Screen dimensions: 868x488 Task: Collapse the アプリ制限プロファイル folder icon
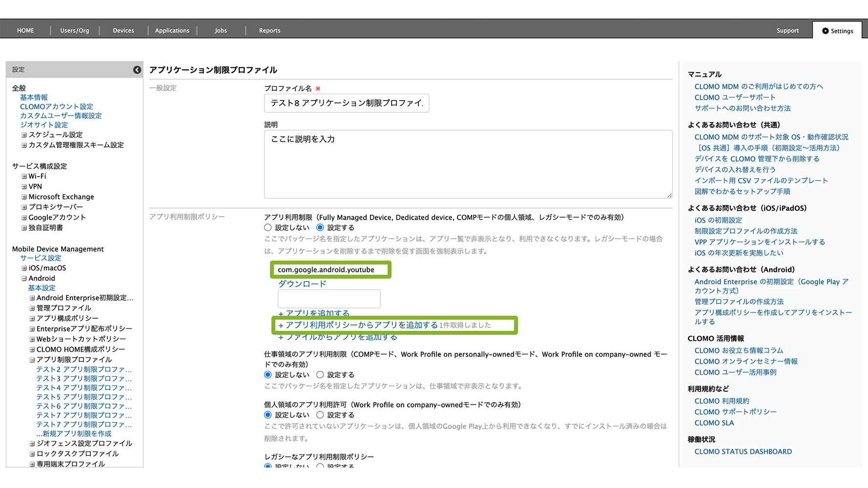pyautogui.click(x=32, y=360)
